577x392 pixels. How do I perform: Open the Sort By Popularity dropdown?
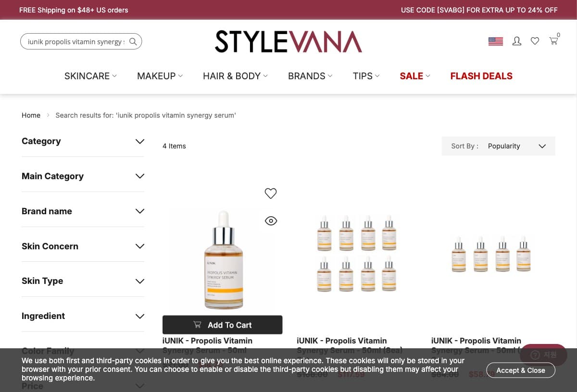coord(499,146)
